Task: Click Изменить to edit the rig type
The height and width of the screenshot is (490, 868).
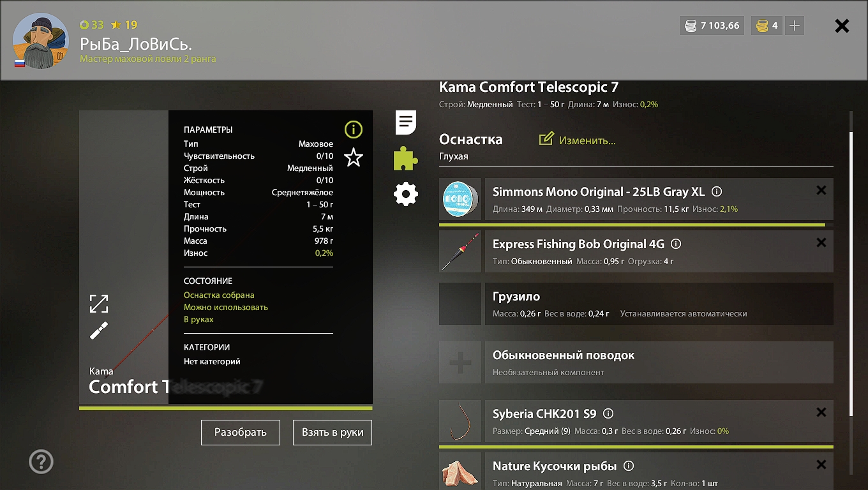Action: pyautogui.click(x=578, y=140)
